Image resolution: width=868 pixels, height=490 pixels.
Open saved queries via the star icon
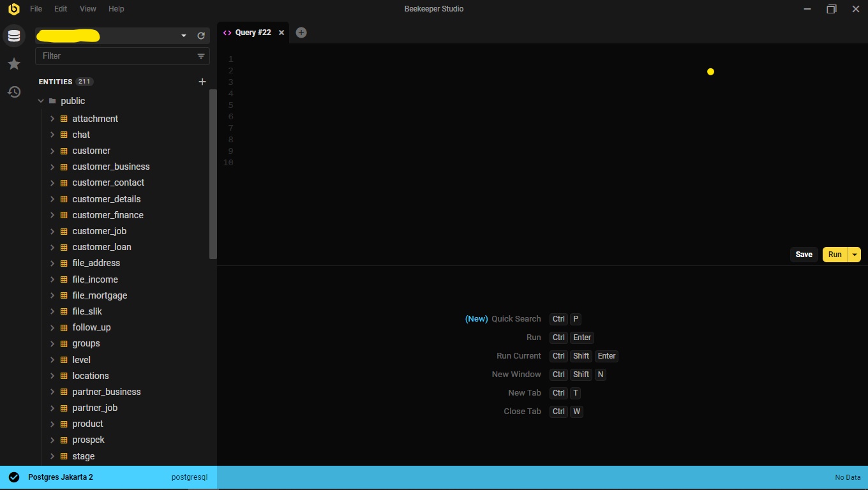(x=14, y=64)
